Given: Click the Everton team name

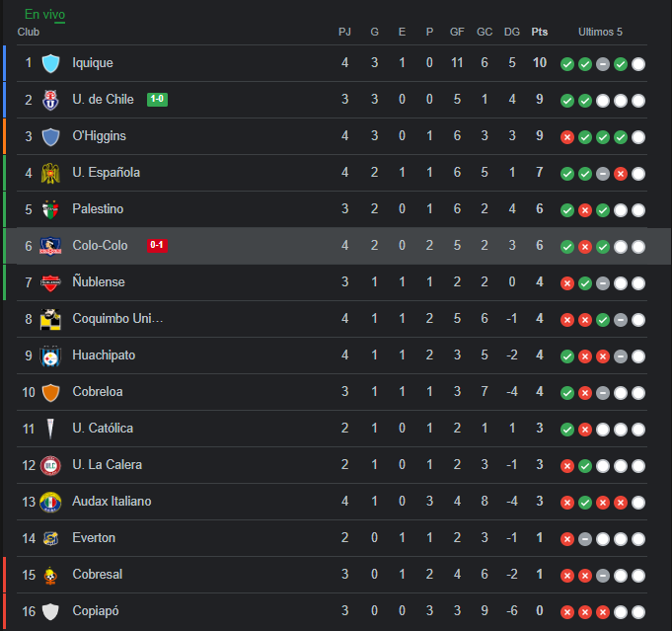Looking at the screenshot, I should click(94, 537).
